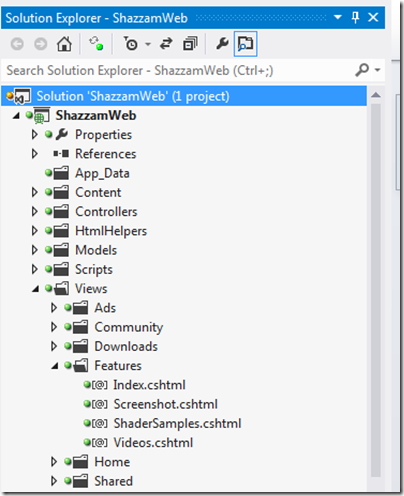Image resolution: width=404 pixels, height=496 pixels.
Task: Select Screenshot.cshtml file
Action: [x=166, y=404]
